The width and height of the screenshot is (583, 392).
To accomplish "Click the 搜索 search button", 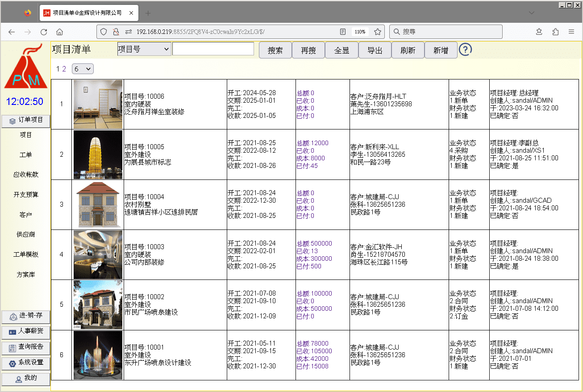I will click(x=275, y=50).
